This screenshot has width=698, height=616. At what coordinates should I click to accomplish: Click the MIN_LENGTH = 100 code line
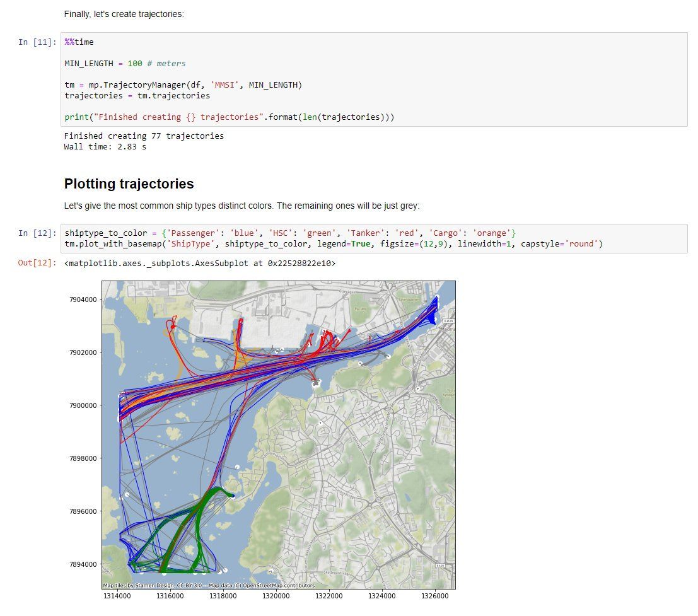[125, 64]
